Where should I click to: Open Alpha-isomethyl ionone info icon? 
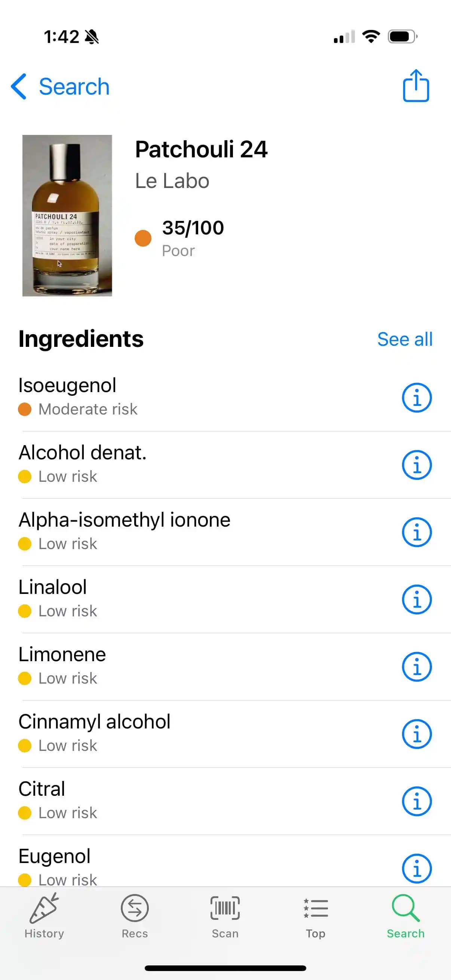417,532
